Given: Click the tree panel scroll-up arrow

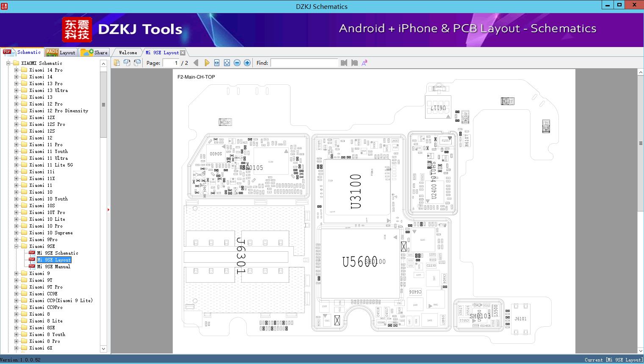Looking at the screenshot, I should click(103, 64).
